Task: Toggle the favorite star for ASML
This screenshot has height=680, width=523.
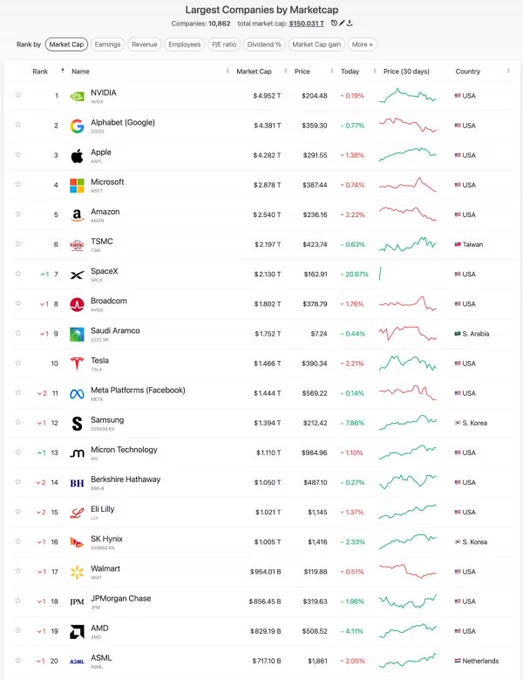Action: 18,660
